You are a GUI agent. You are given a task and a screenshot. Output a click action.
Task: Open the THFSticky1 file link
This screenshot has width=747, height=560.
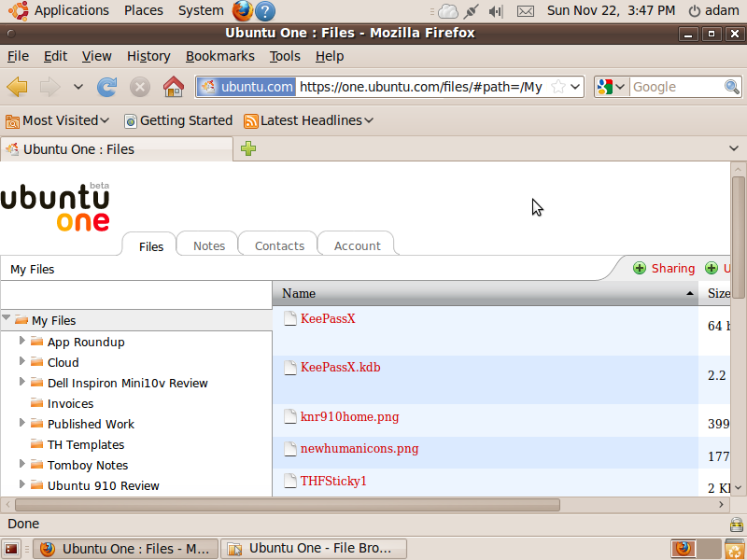click(x=333, y=481)
